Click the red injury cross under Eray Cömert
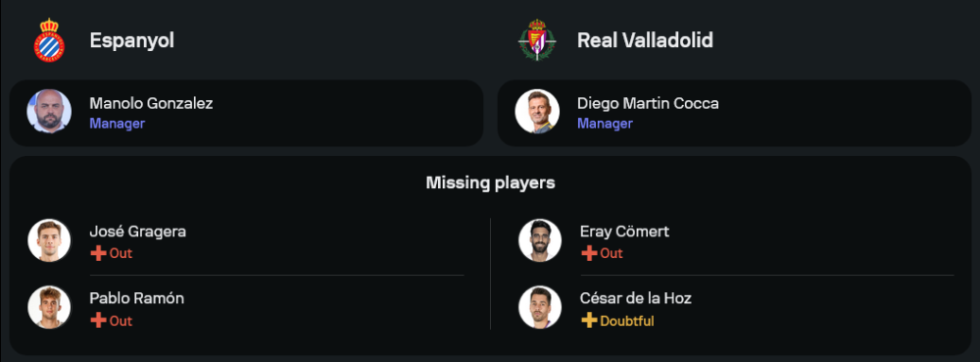The height and width of the screenshot is (362, 980). pos(589,254)
